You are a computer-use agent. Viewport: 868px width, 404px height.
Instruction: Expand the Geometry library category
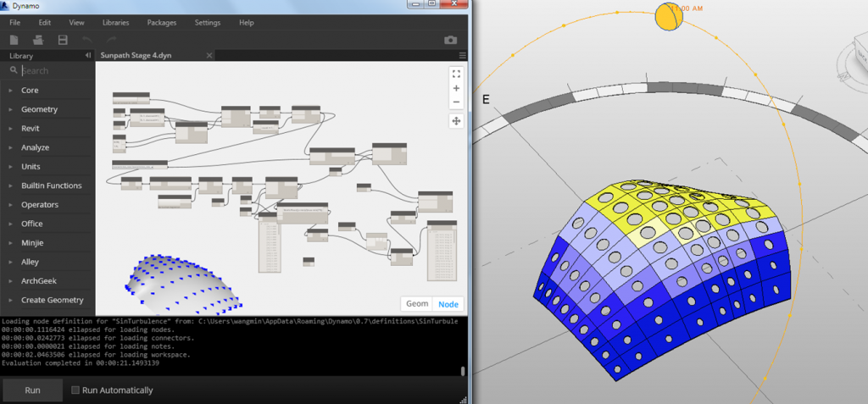coord(39,109)
